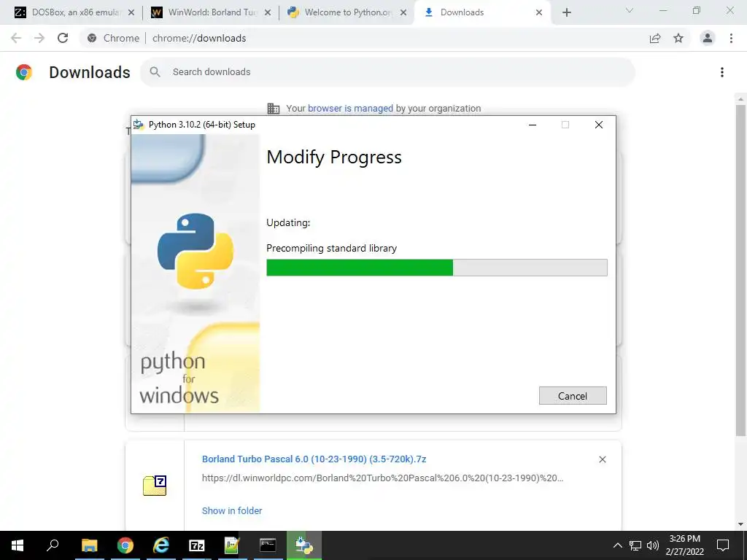Screen dimensions: 747x560
Task: Open a new Chrome tab
Action: pos(566,12)
